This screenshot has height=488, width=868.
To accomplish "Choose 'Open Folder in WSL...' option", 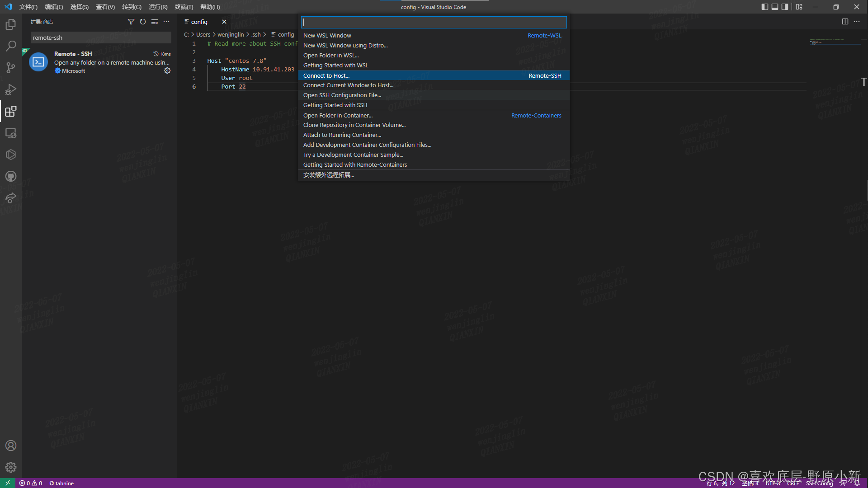I will tap(434, 55).
